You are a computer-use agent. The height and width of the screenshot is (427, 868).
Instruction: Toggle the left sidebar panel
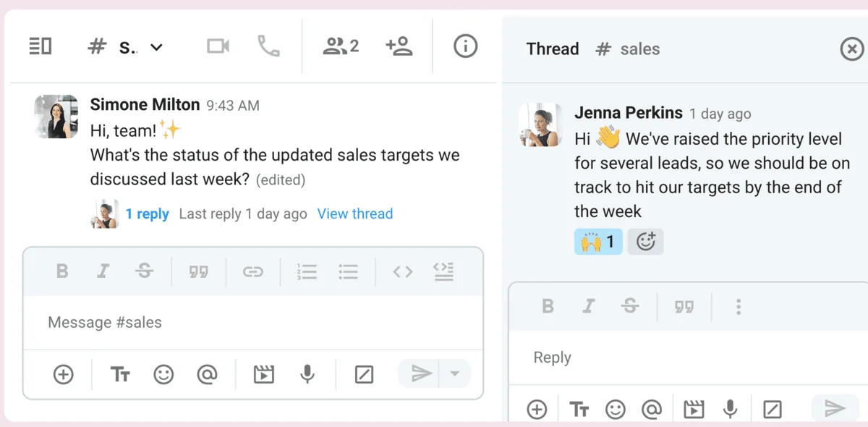click(x=41, y=47)
